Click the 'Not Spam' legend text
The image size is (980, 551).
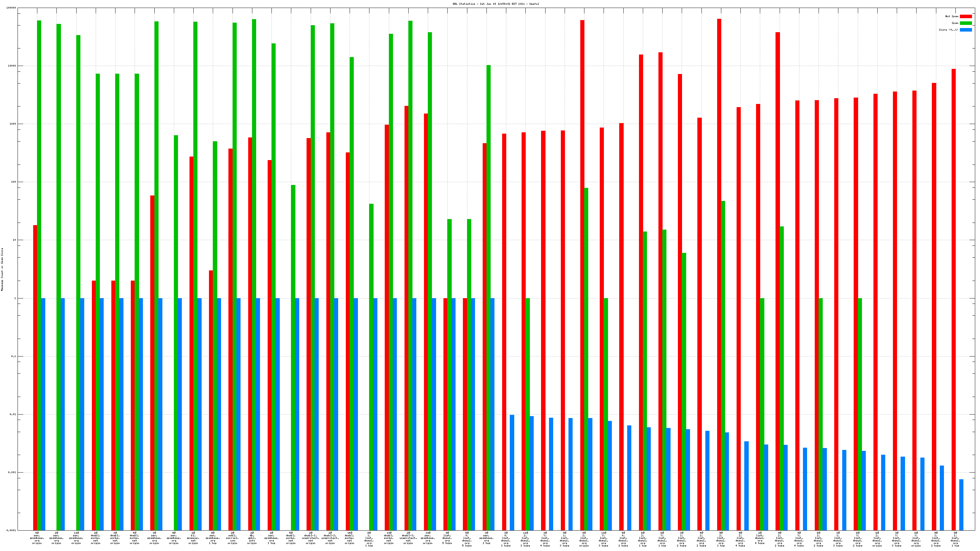point(952,16)
